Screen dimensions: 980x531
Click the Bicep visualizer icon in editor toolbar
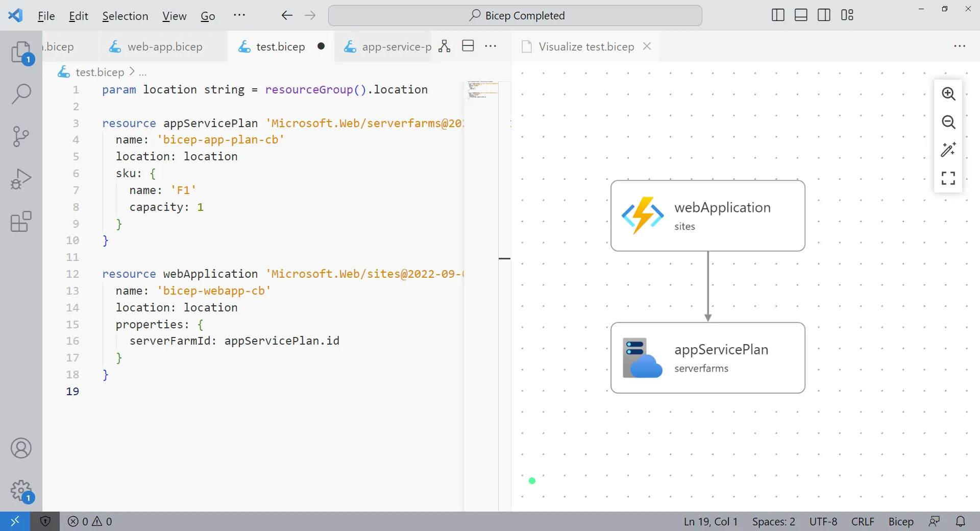tap(445, 46)
